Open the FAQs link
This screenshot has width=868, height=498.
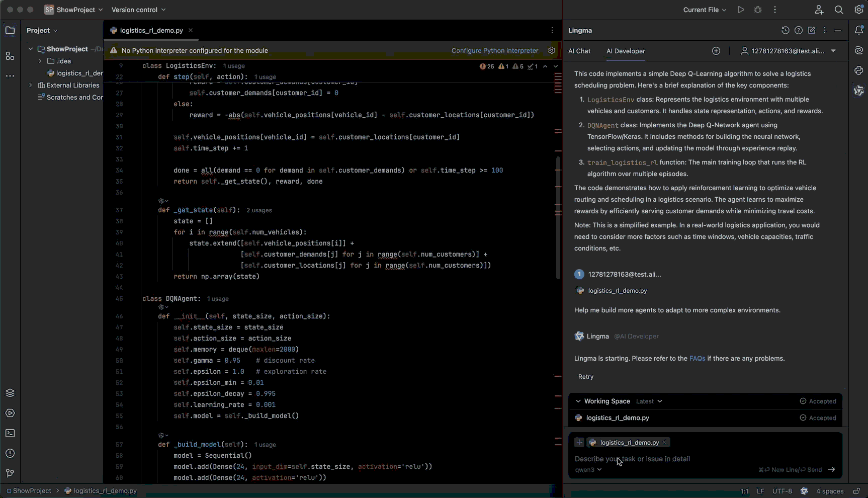tap(697, 359)
